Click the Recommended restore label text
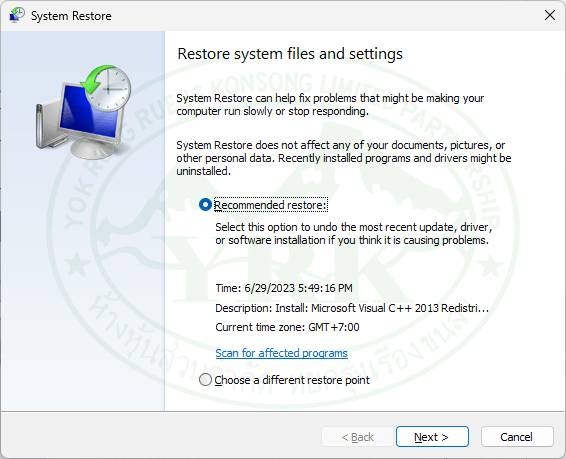This screenshot has width=566, height=459. coord(271,205)
